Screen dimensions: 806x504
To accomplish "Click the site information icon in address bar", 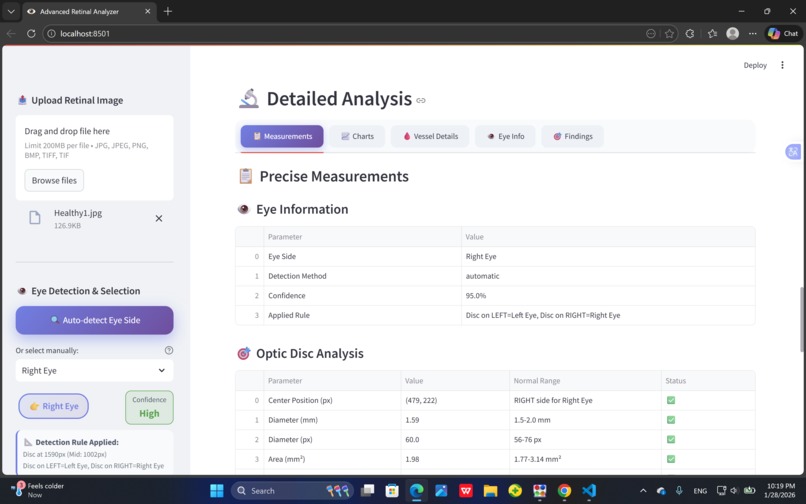I will coord(51,33).
